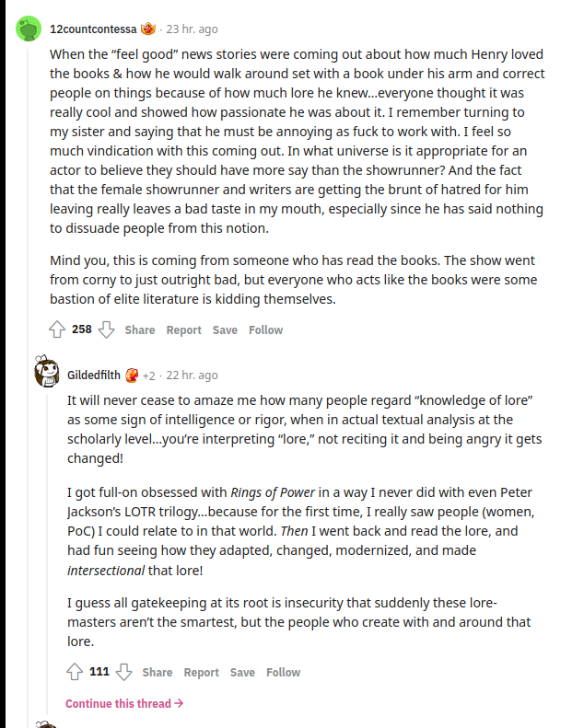This screenshot has height=728, width=584.
Task: Expand Continue this thread link
Action: (x=124, y=703)
